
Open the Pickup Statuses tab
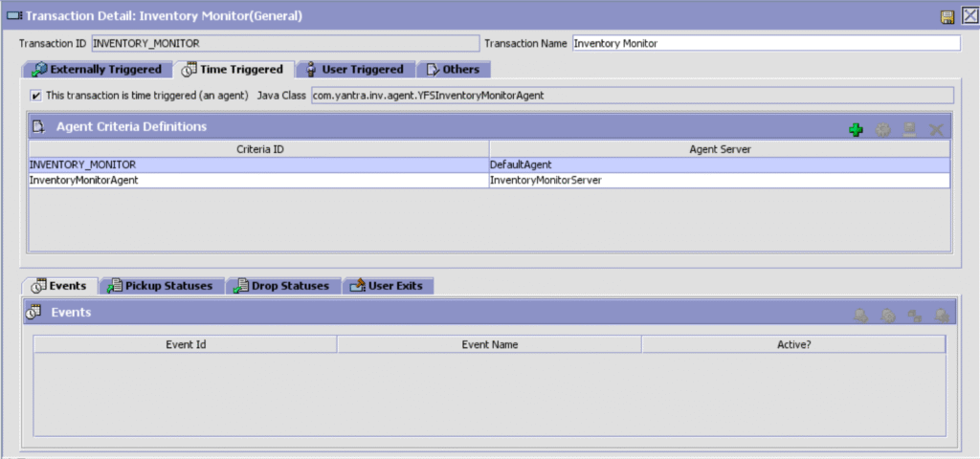162,286
